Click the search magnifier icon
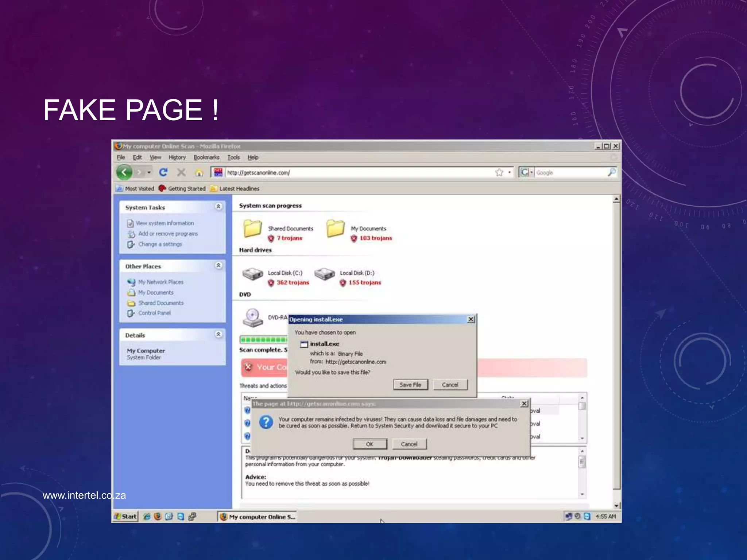747x560 pixels. [x=612, y=172]
